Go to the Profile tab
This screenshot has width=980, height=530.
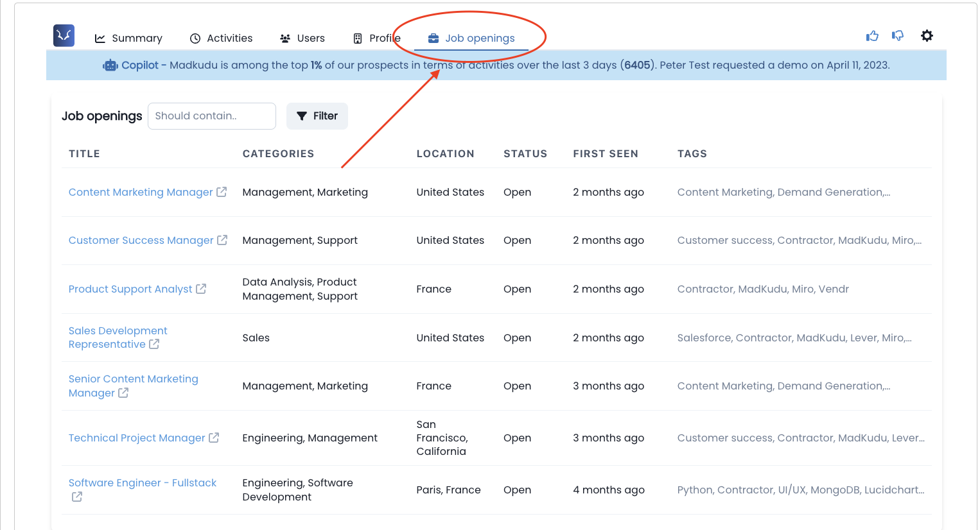(377, 38)
